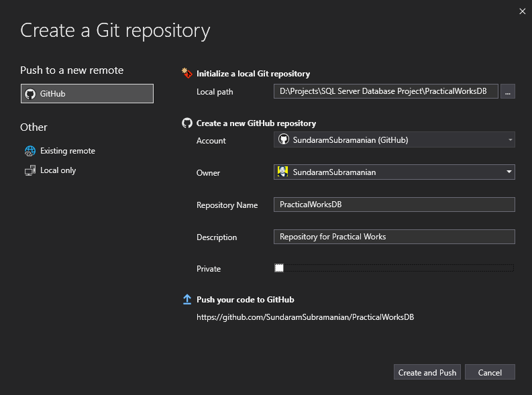Click into the Repository Name field
532x395 pixels.
(394, 205)
